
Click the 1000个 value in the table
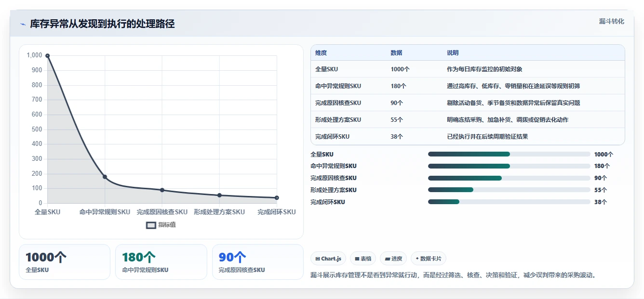click(400, 69)
